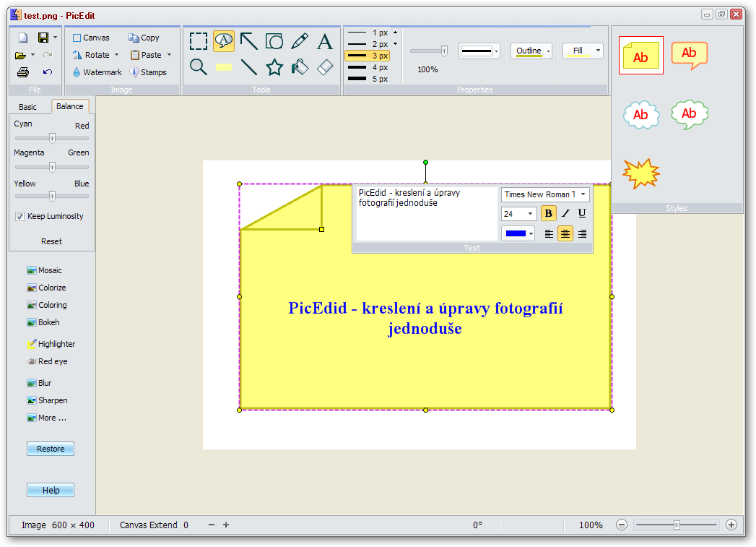Create a new file with the blank page icon
This screenshot has width=756, height=547.
[23, 38]
